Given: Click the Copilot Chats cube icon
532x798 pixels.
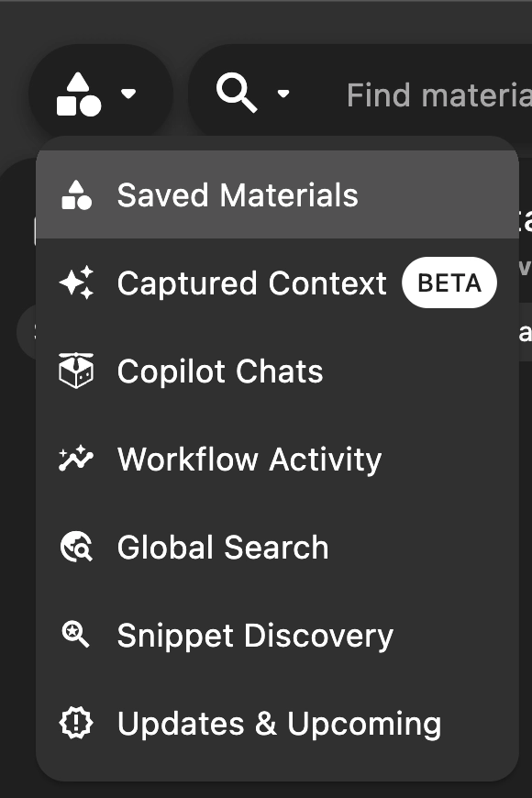Looking at the screenshot, I should pos(78,371).
